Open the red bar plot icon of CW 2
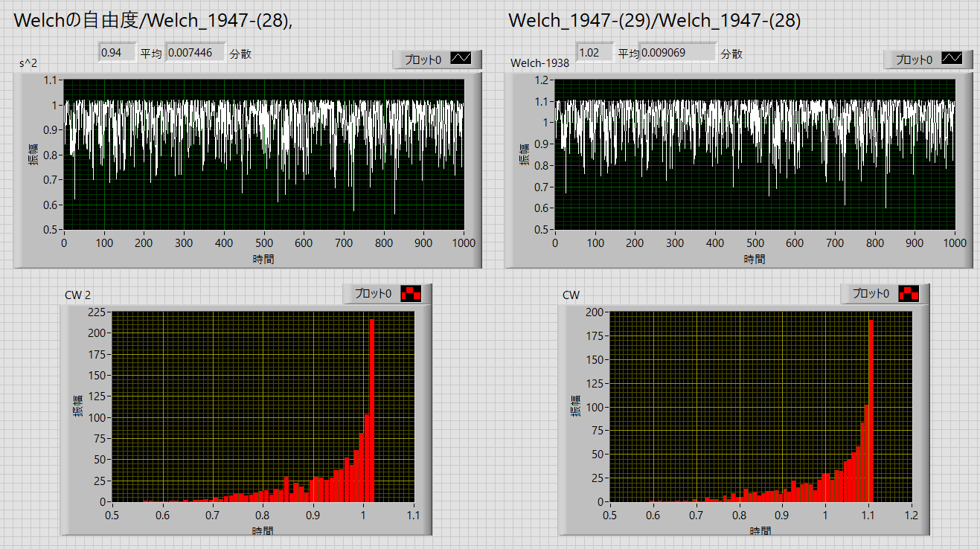The height and width of the screenshot is (549, 980). click(x=411, y=294)
